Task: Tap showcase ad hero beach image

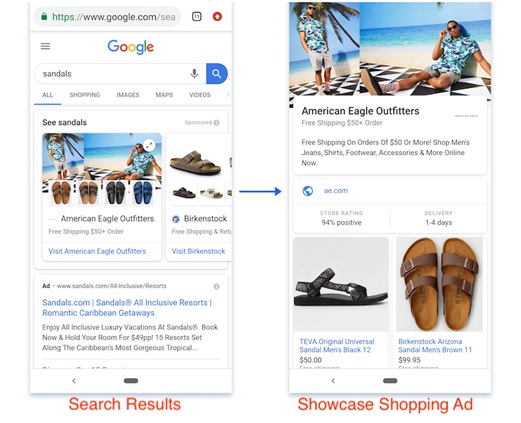Action: pos(390,49)
